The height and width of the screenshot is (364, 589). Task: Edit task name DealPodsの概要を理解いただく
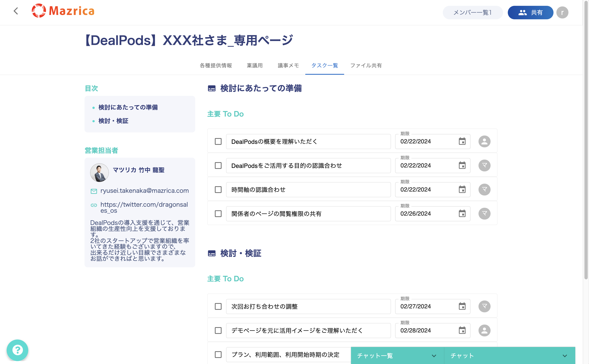308,142
